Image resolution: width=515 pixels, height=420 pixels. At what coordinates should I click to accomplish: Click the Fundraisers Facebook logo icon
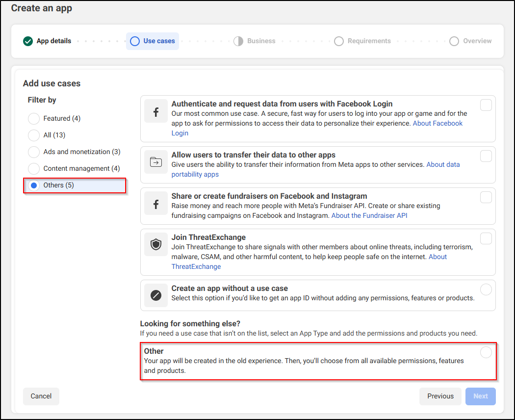tap(156, 204)
